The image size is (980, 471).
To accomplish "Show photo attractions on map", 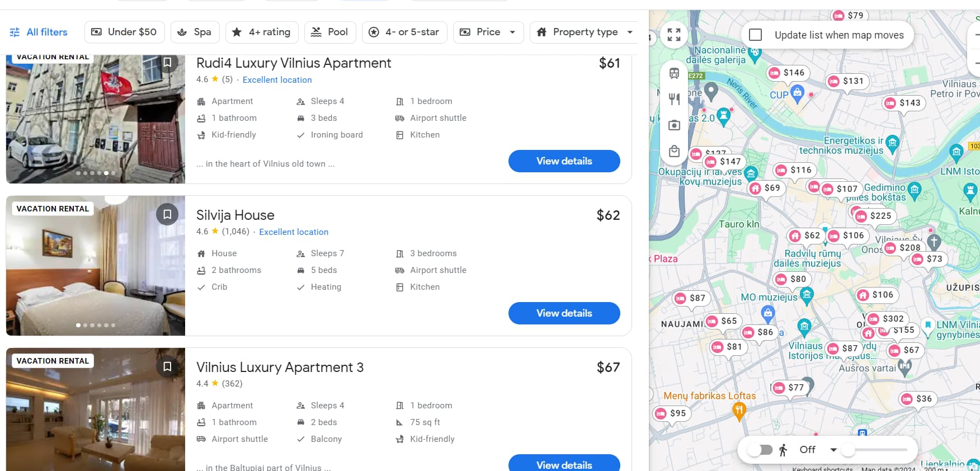I will click(x=674, y=125).
